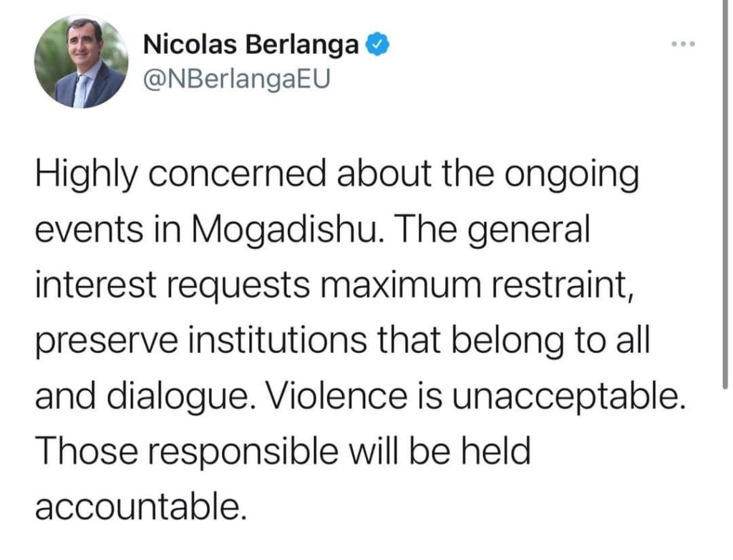Open the three-dot more options menu

(684, 44)
